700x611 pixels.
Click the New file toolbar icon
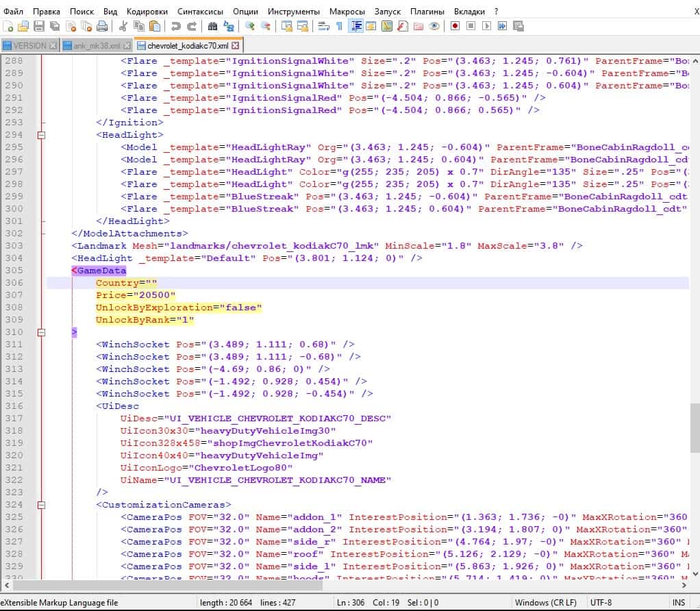[8, 27]
